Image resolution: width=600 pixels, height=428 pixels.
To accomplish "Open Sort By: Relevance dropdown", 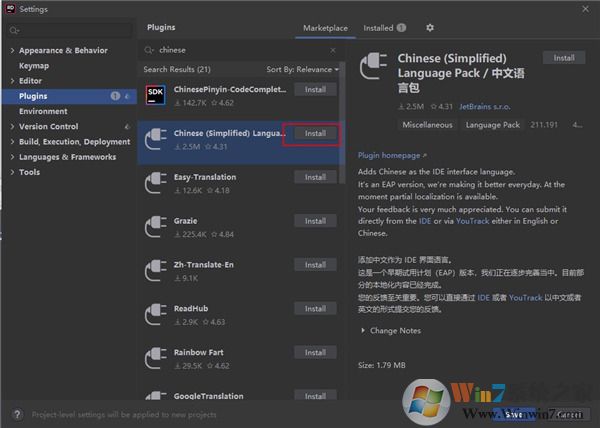I will tap(302, 69).
